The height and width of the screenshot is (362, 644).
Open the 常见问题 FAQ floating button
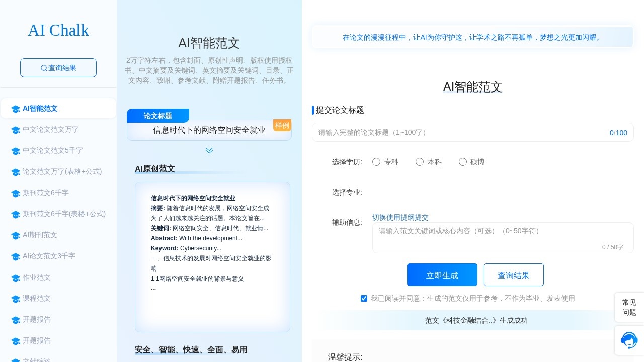coord(629,307)
